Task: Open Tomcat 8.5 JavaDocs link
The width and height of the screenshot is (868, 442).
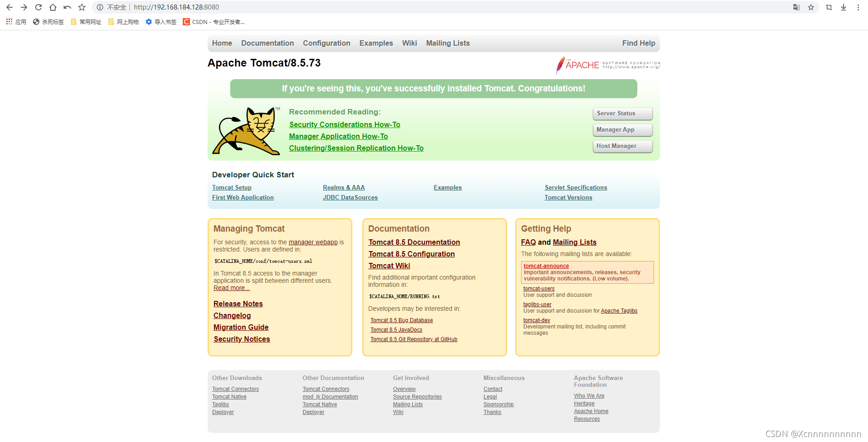Action: click(396, 330)
